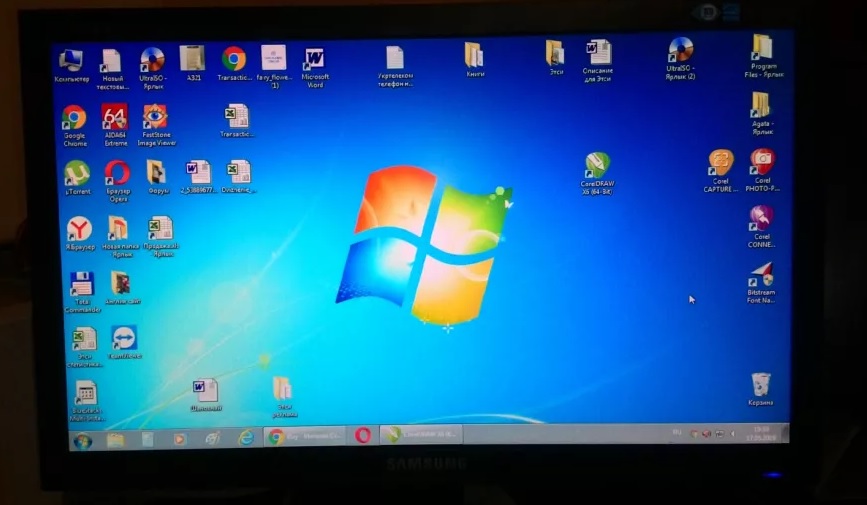Open the Этси статистика Excel shortcut

pos(85,347)
